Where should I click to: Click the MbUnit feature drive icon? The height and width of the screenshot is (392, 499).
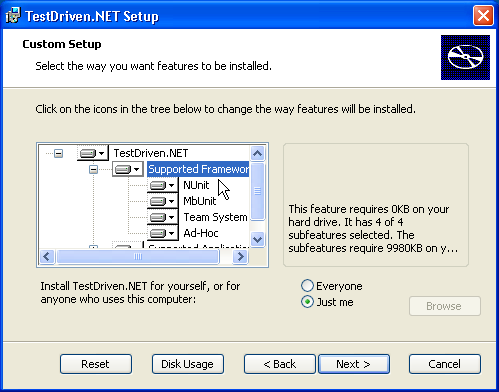(163, 201)
